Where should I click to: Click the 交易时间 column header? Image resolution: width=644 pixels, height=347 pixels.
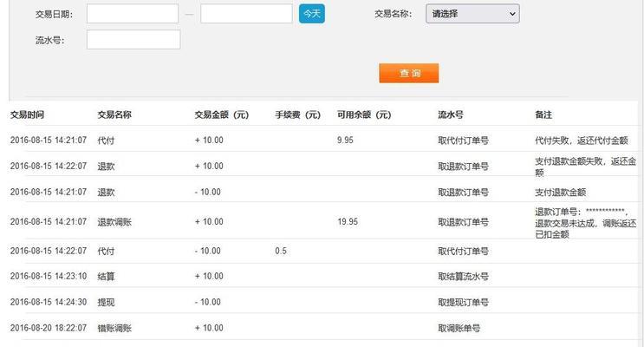tap(27, 115)
